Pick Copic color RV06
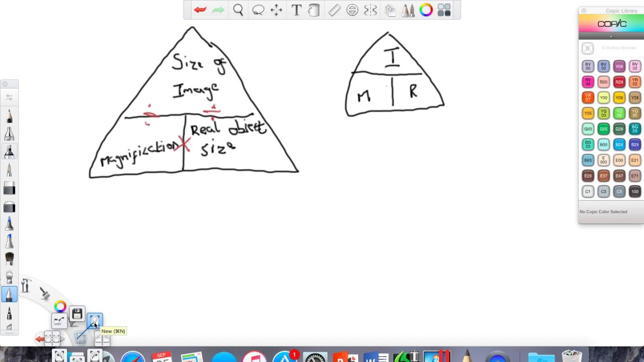This screenshot has width=644, height=362. pyautogui.click(x=588, y=81)
